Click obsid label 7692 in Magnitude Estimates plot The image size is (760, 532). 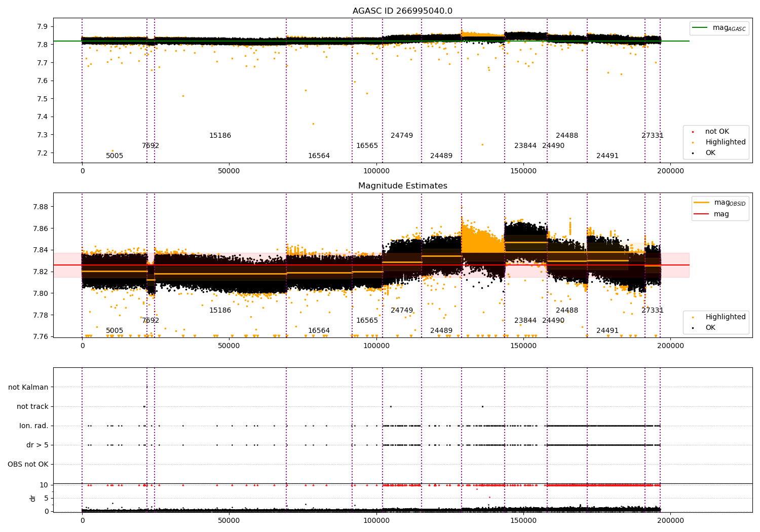pyautogui.click(x=150, y=321)
